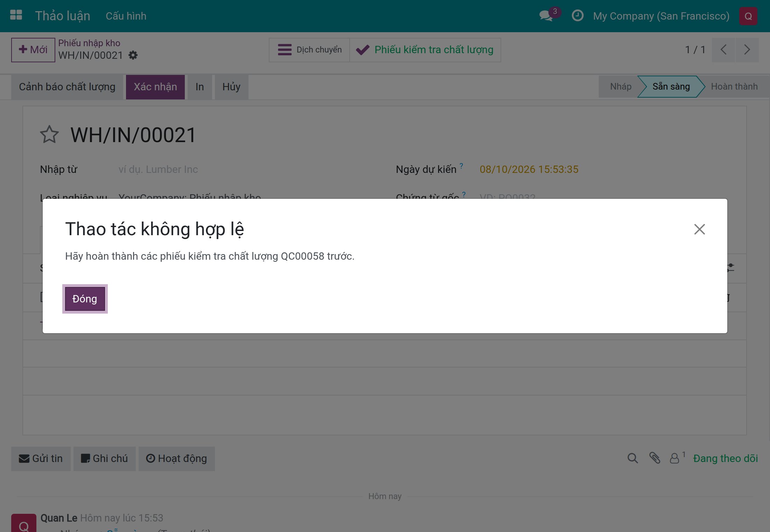770x532 pixels.
Task: Click the 1 / 1 pager counter
Action: coord(695,50)
